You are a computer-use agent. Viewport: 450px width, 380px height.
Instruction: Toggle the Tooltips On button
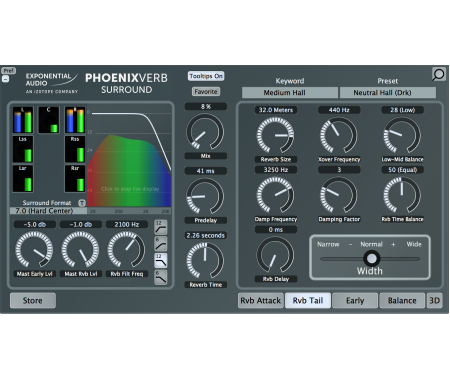click(206, 76)
